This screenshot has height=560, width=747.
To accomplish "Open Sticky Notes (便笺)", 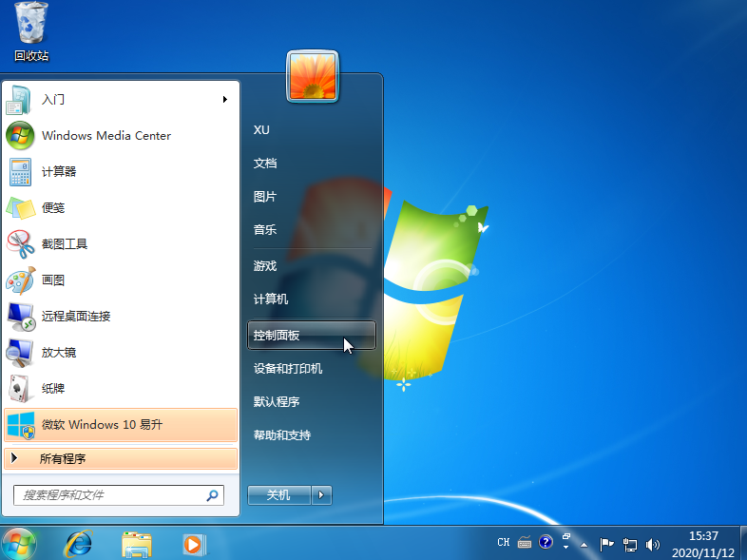I will point(121,208).
